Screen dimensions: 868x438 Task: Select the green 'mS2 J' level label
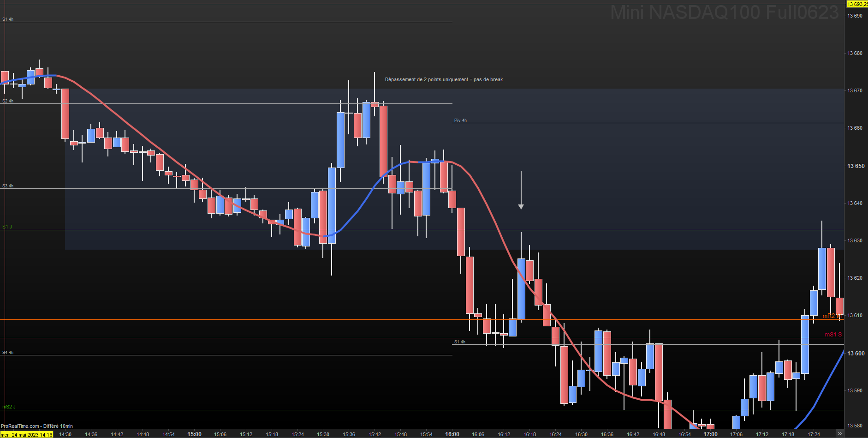[9, 407]
